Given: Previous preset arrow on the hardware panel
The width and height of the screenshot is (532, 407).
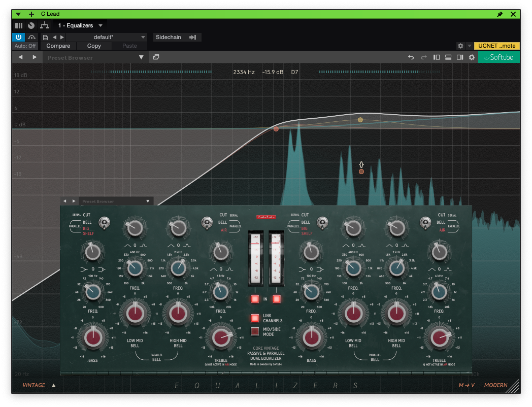Looking at the screenshot, I should pos(65,201).
